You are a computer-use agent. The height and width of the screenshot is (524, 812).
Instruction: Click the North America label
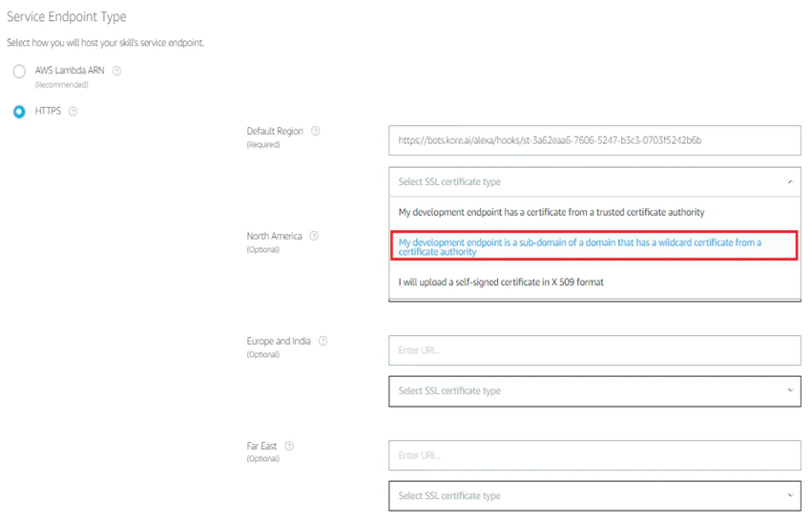(274, 236)
